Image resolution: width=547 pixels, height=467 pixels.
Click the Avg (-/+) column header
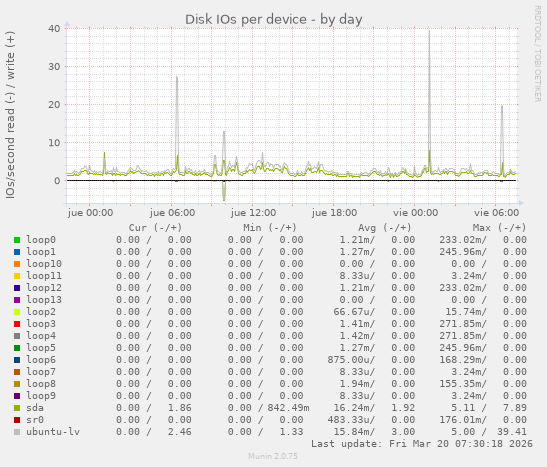pos(385,228)
